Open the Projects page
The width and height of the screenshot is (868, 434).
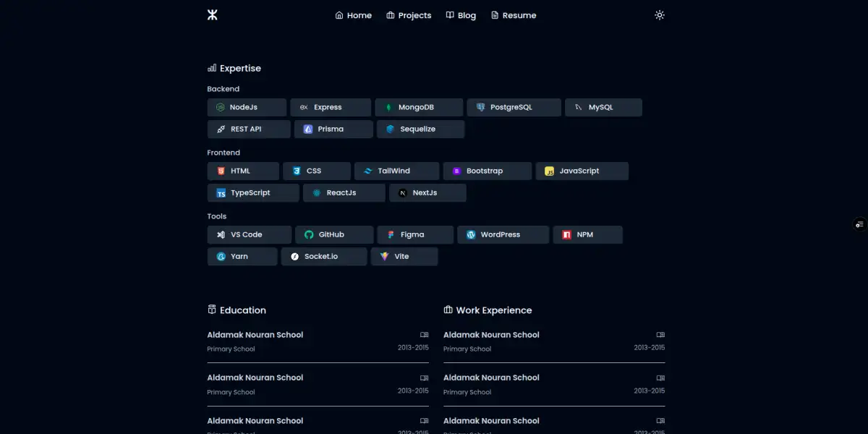coord(409,15)
